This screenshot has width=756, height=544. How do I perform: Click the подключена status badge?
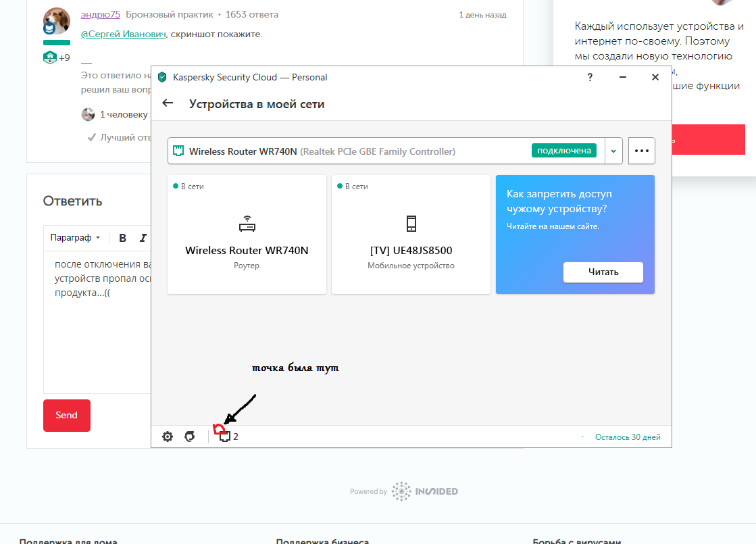click(x=564, y=151)
